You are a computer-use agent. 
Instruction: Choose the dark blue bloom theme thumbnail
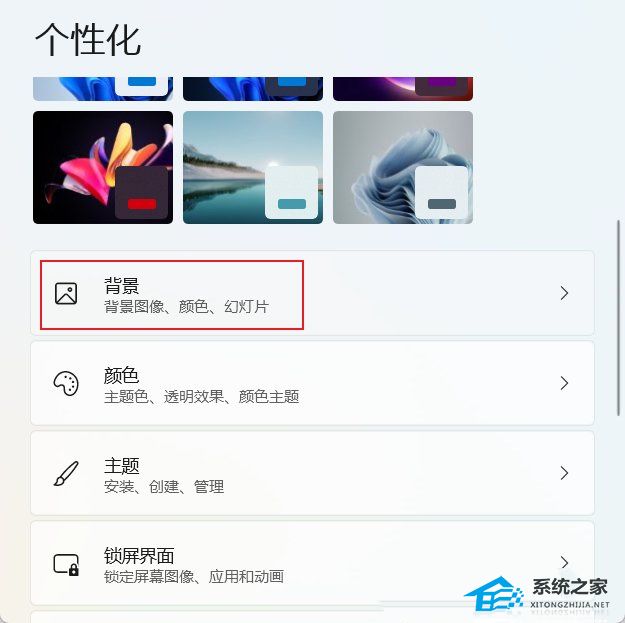click(x=253, y=89)
